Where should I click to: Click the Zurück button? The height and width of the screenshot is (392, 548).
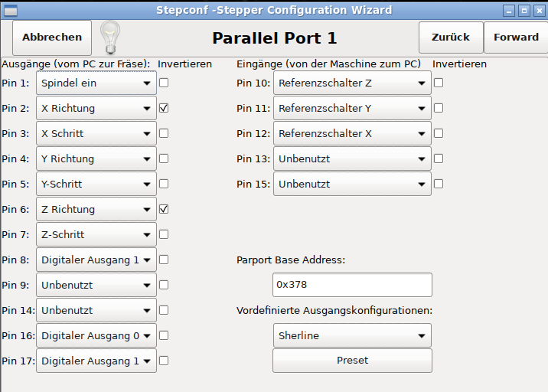[451, 37]
